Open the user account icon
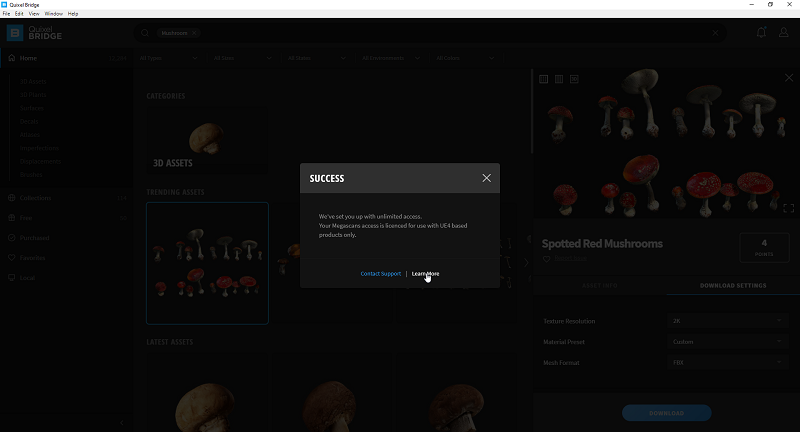The image size is (800, 432). click(783, 33)
